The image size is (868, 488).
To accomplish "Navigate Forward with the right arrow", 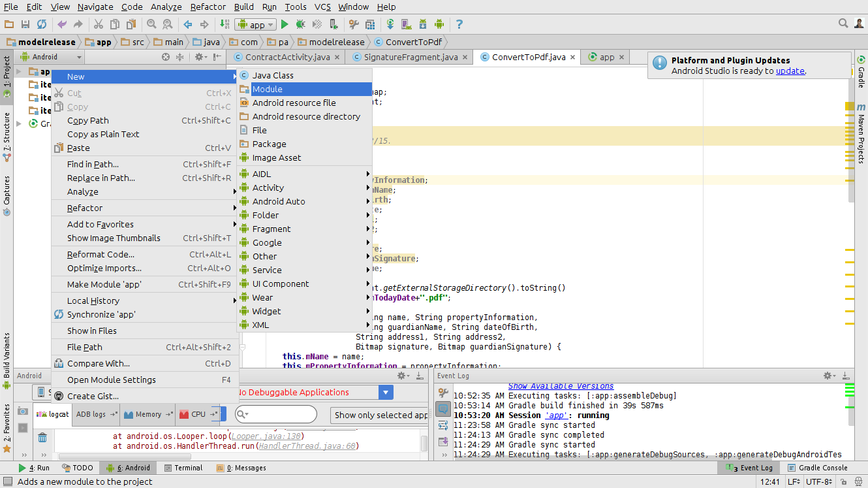I will (204, 24).
